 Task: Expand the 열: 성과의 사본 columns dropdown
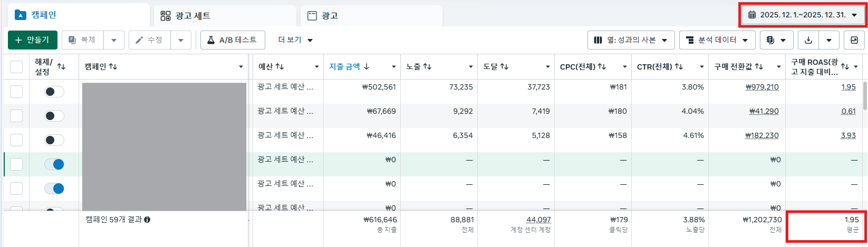(631, 40)
